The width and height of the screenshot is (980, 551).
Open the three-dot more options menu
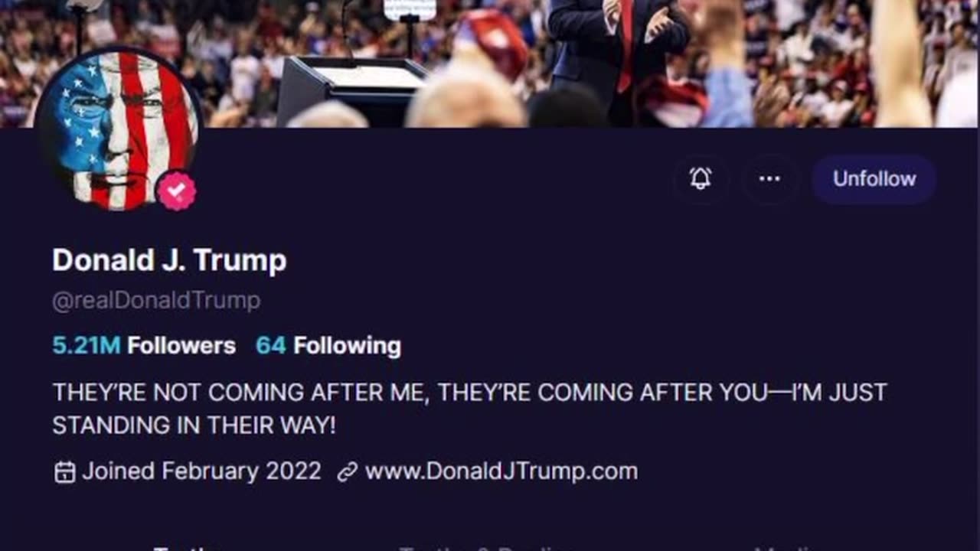pyautogui.click(x=769, y=178)
